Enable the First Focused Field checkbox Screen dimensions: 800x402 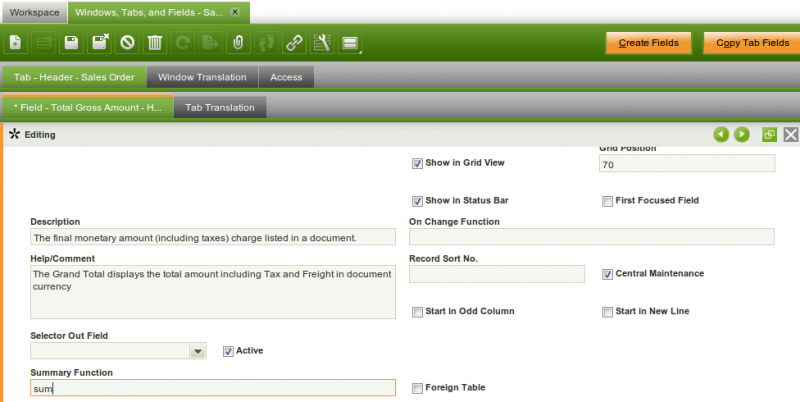click(x=607, y=201)
